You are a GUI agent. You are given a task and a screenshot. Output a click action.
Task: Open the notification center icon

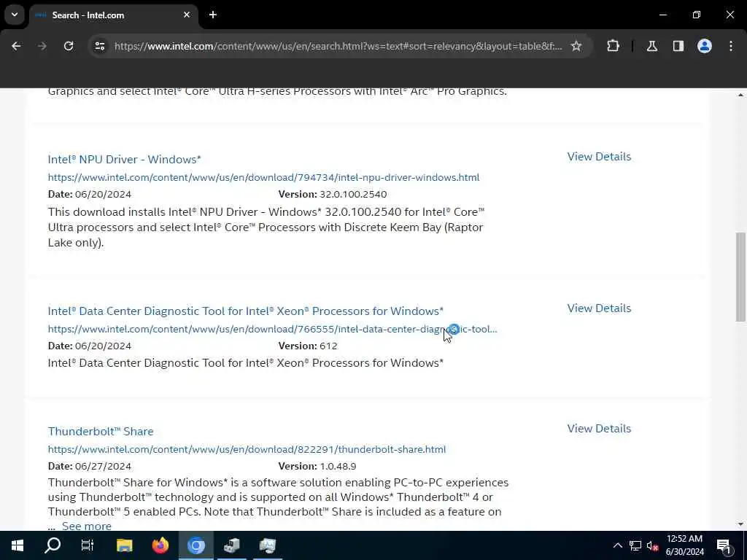724,545
